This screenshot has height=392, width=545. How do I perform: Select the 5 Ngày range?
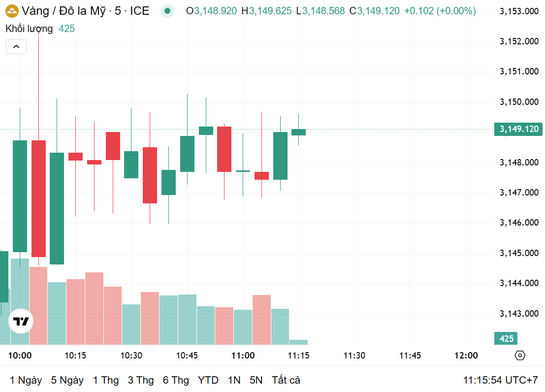tap(67, 380)
